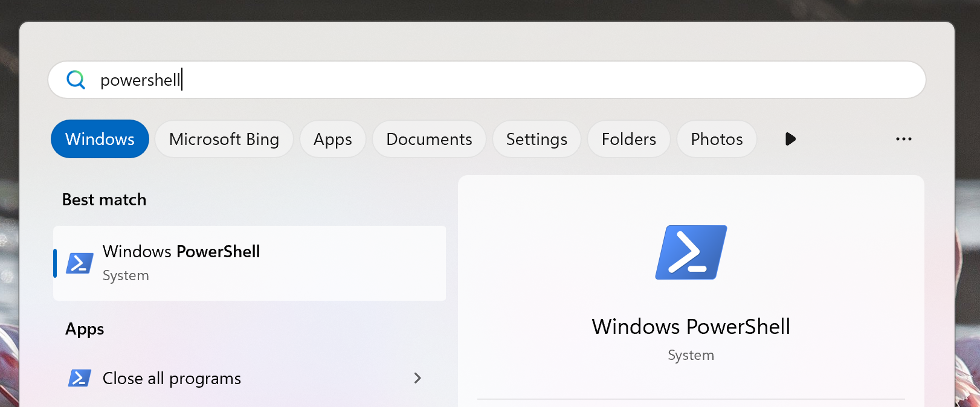Click the Apps section header
This screenshot has width=980, height=407.
pyautogui.click(x=85, y=329)
